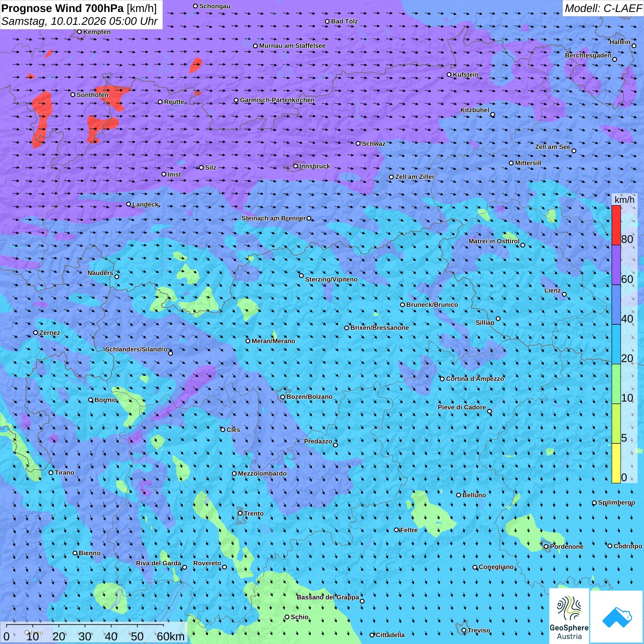Click the Tirano city marker
Viewport: 644px width, 644px height.
tap(51, 472)
